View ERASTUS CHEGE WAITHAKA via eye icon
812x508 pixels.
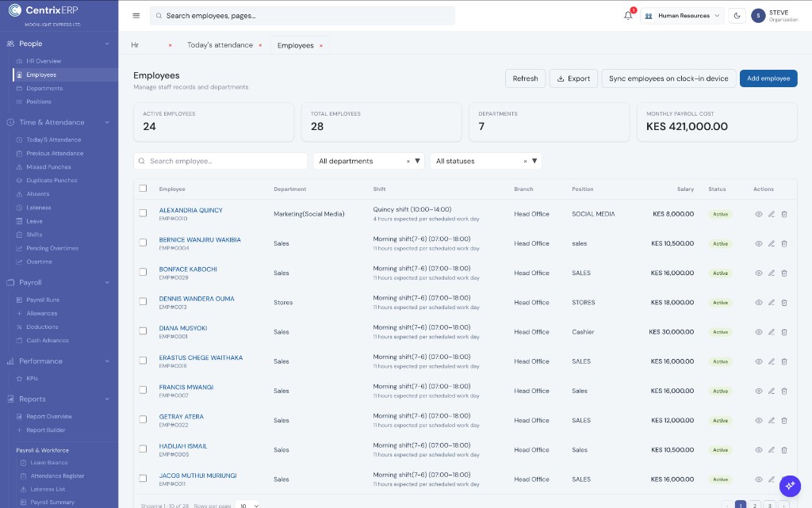(759, 361)
